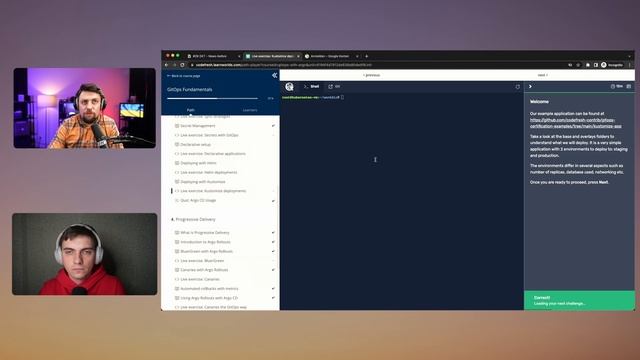The image size is (640, 360).
Task: Close the Live exercise browser tab
Action: (x=298, y=56)
